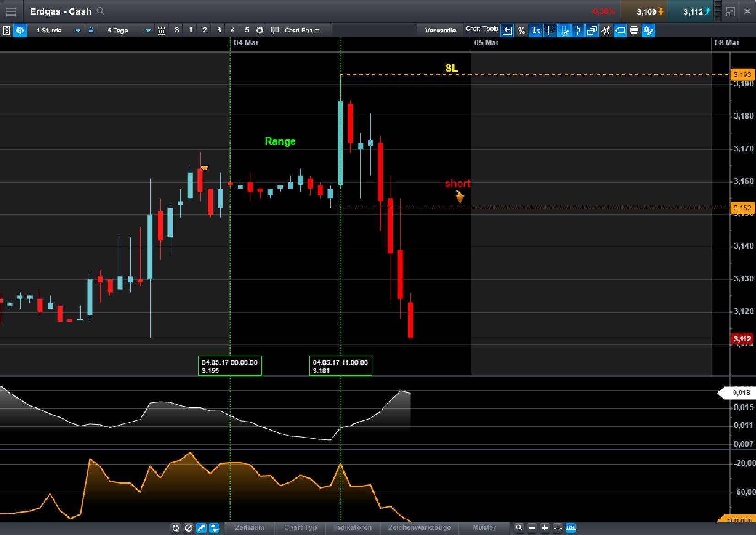Click the sell price 3,109
This screenshot has height=535, width=756.
[643, 11]
